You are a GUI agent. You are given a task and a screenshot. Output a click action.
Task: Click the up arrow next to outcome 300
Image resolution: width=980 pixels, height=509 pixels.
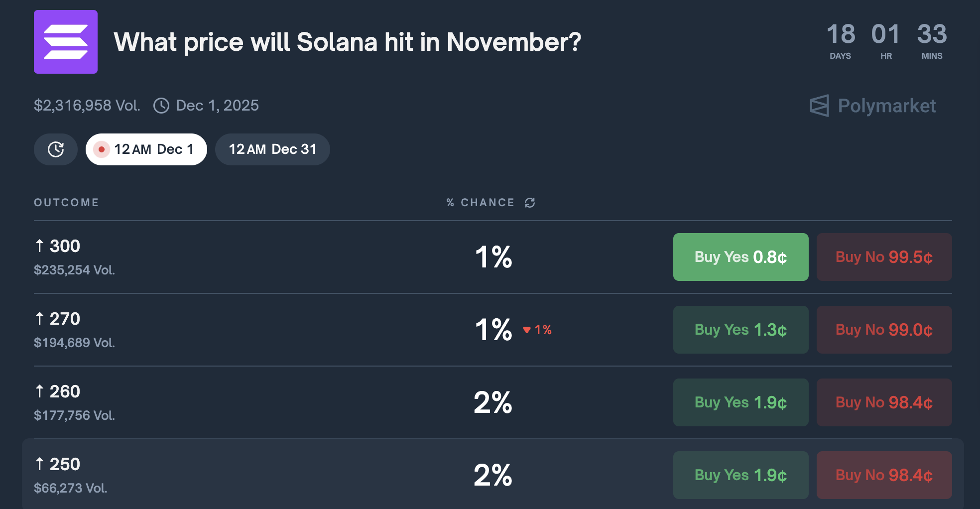pyautogui.click(x=39, y=246)
